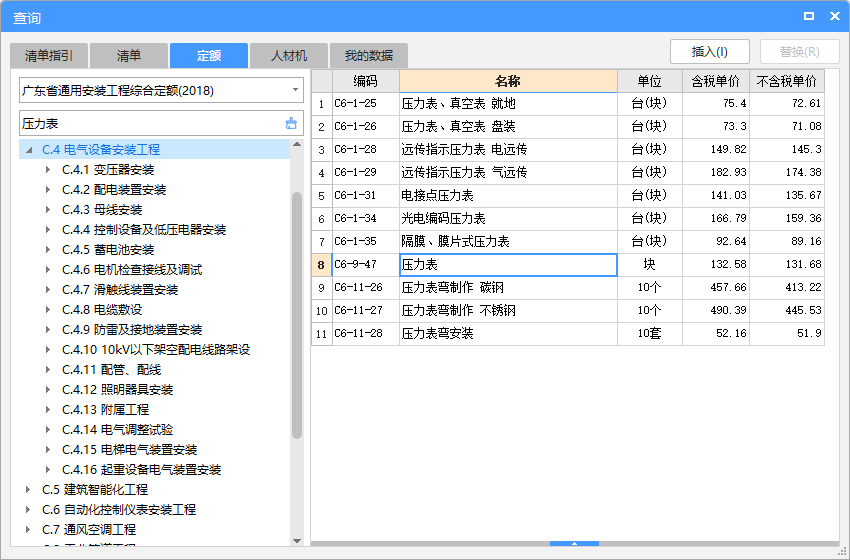Maximize the 查询 dialog window

[x=809, y=16]
